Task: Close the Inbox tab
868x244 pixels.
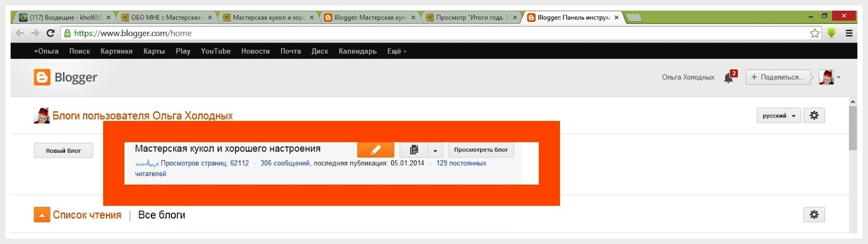Action: click(108, 17)
